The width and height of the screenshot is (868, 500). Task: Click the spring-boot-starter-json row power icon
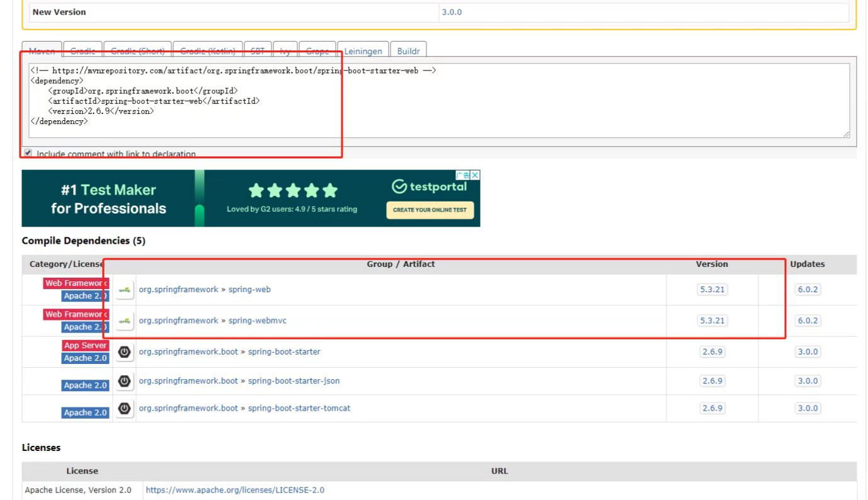125,381
